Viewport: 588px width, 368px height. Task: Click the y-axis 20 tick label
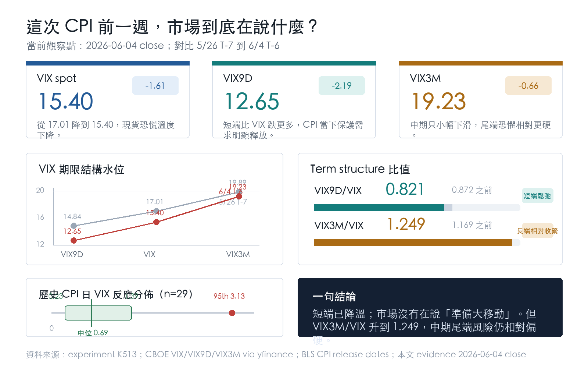40,190
